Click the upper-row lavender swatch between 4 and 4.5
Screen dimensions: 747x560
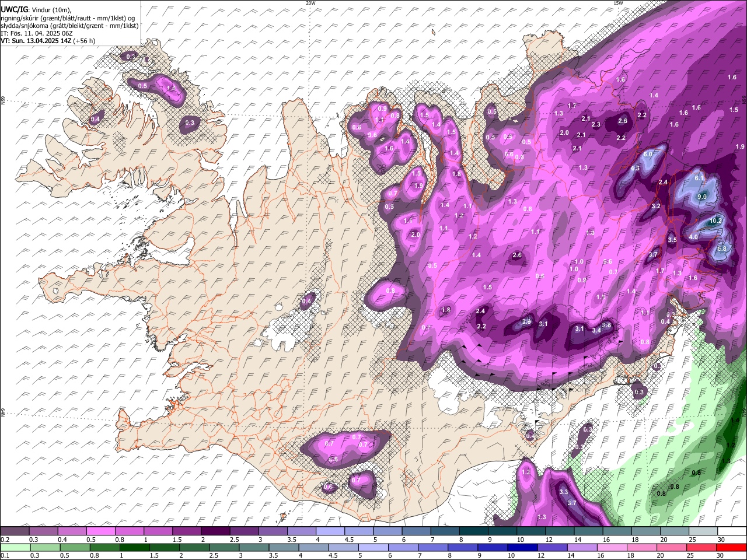click(330, 531)
